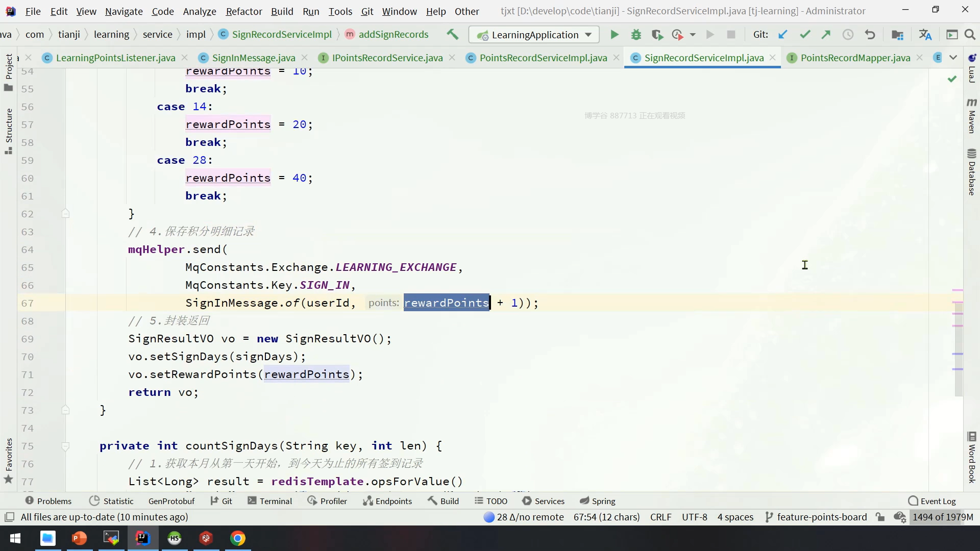
Task: Click Git Commit checkmark icon
Action: coord(805,35)
